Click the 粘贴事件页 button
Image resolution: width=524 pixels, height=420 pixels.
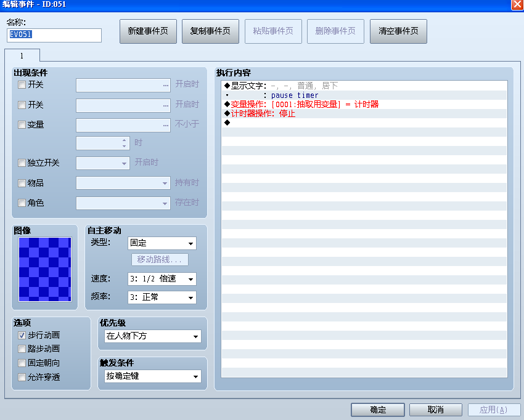[x=273, y=31]
